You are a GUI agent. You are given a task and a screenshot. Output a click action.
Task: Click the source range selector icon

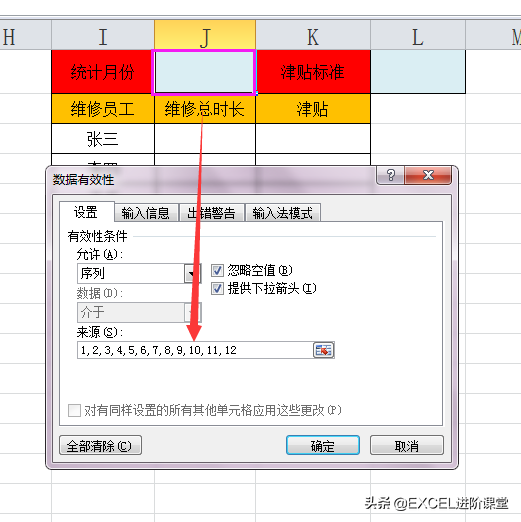(323, 350)
